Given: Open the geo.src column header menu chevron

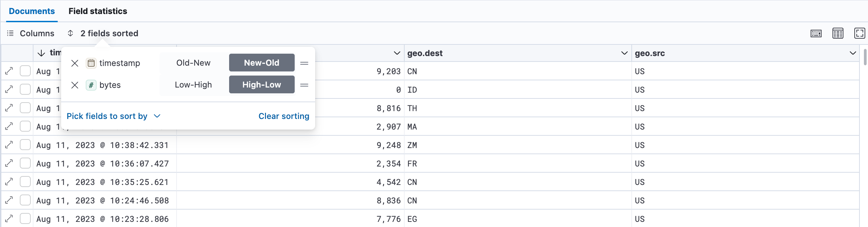Looking at the screenshot, I should pos(853,53).
